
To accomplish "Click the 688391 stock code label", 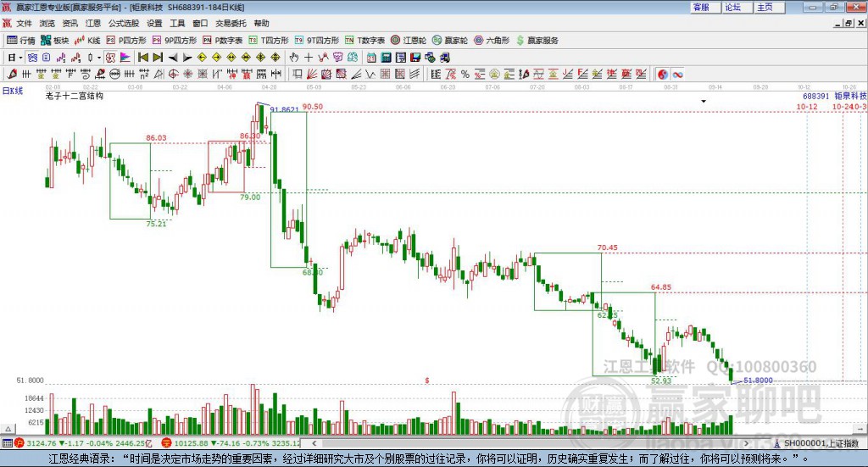I will (x=816, y=97).
